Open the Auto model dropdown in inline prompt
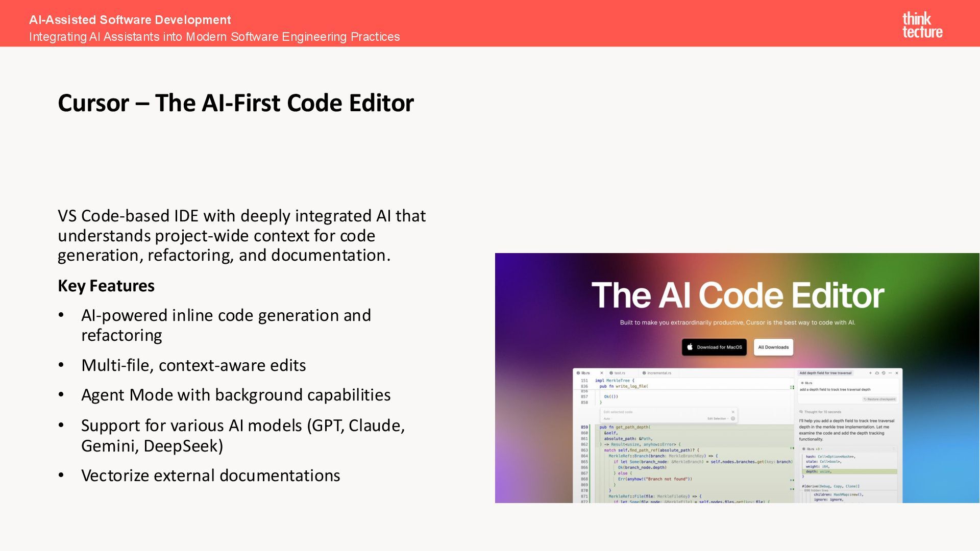980x551 pixels. click(607, 418)
